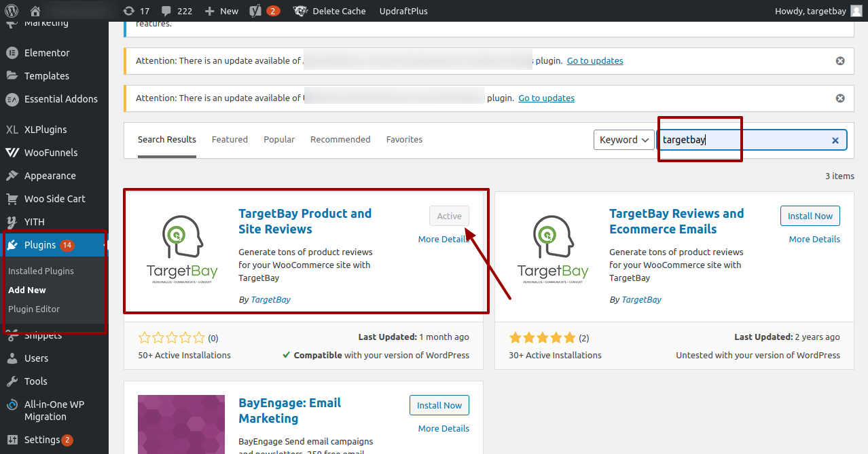Go to Installed Plugins submenu
Viewport: 868px width, 454px height.
pos(41,271)
